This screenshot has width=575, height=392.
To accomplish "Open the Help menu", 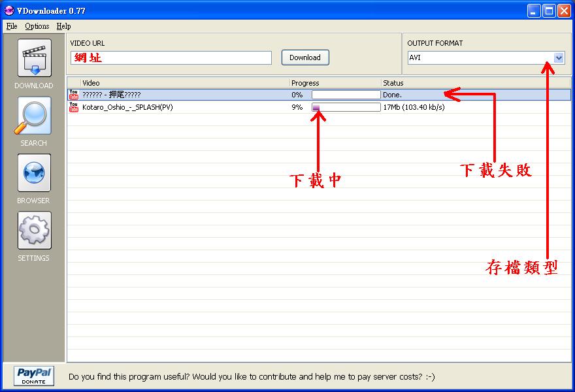I will 63,26.
